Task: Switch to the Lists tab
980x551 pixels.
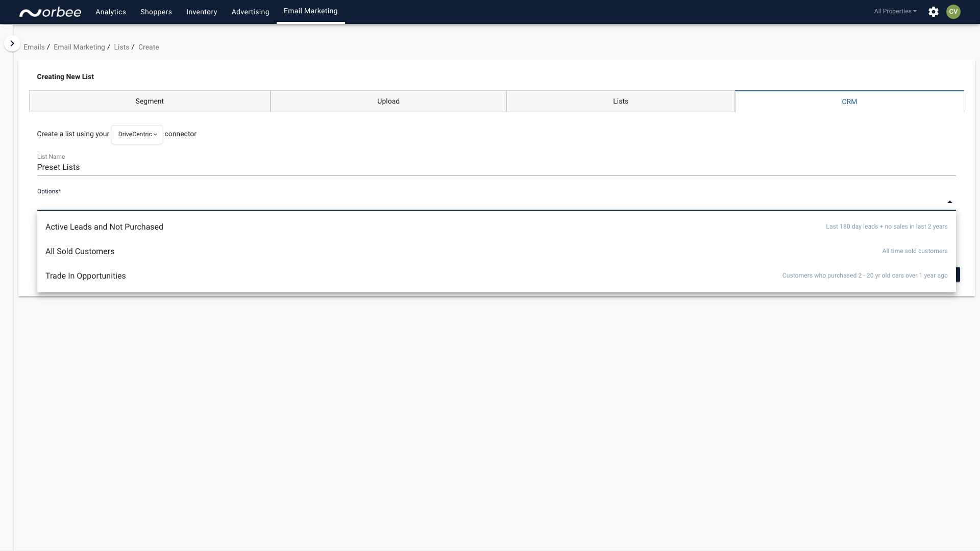Action: 620,102
